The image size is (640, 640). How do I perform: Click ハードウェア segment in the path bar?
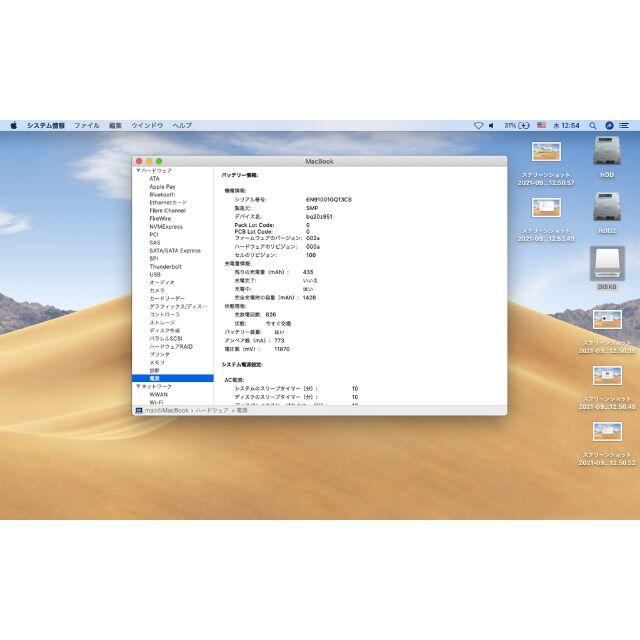pos(211,410)
